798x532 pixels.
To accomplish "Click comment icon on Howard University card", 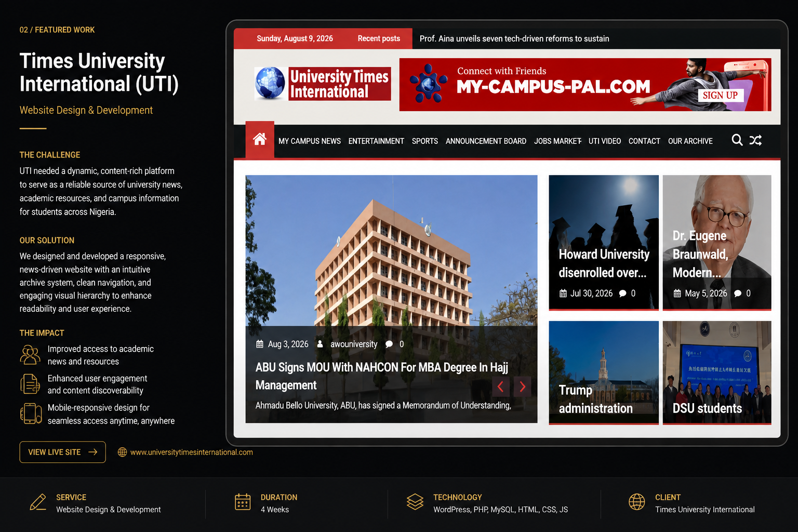I will click(x=622, y=294).
